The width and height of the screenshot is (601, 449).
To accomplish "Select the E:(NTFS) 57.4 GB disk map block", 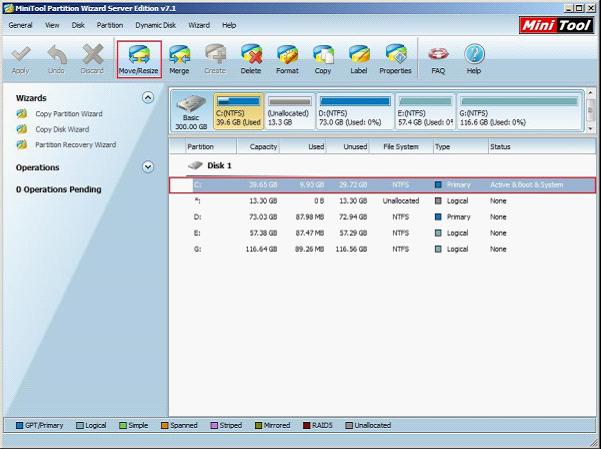I will click(425, 111).
